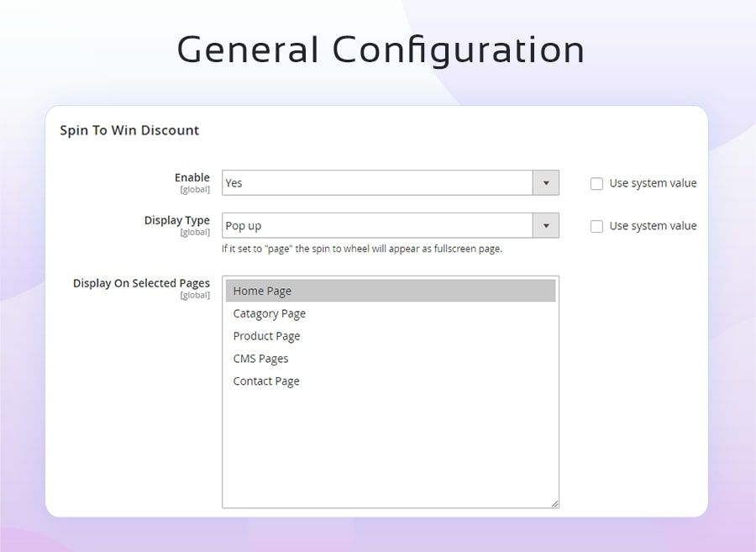756x552 pixels.
Task: Click the Spin To Win Discount section heading
Action: [x=129, y=130]
